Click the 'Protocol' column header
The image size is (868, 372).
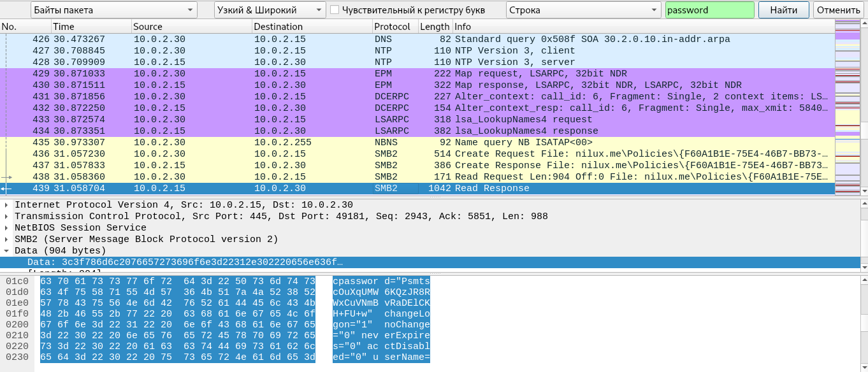(395, 27)
